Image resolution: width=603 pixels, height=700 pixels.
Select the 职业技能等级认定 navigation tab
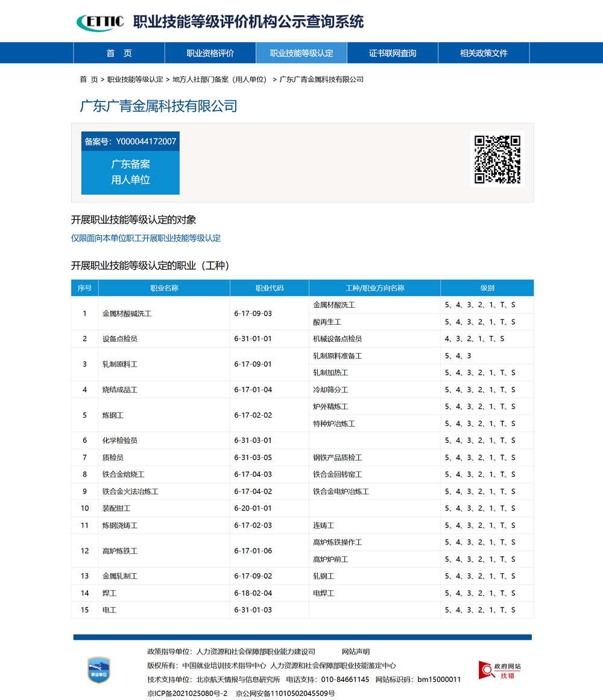pos(301,53)
